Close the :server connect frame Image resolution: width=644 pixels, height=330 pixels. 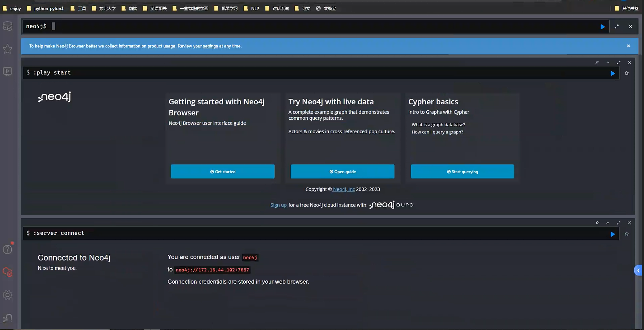629,223
